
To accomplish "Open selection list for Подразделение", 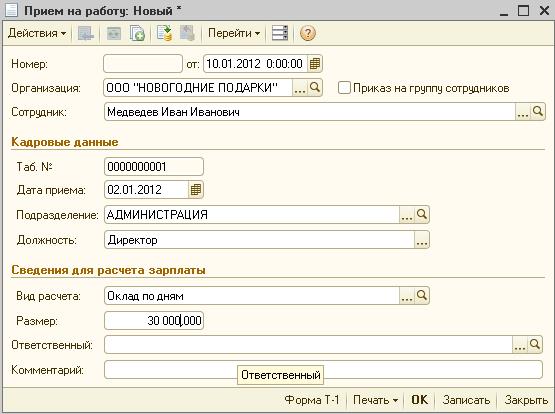I will (407, 214).
